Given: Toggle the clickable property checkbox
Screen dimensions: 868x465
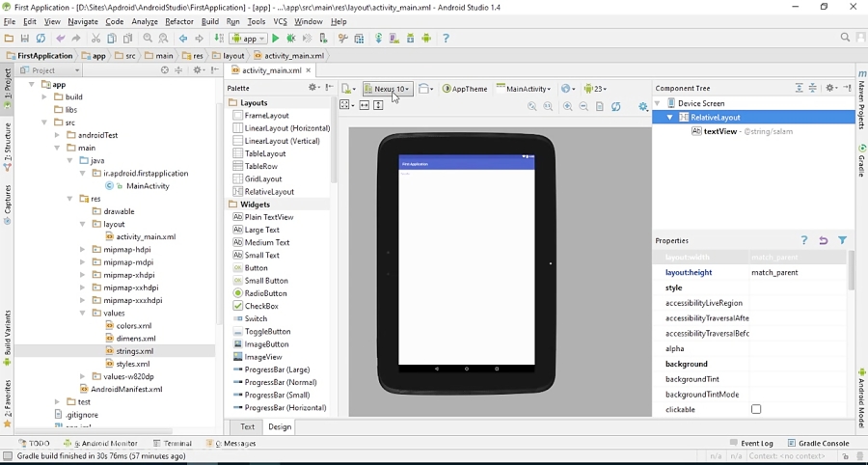Looking at the screenshot, I should point(756,410).
